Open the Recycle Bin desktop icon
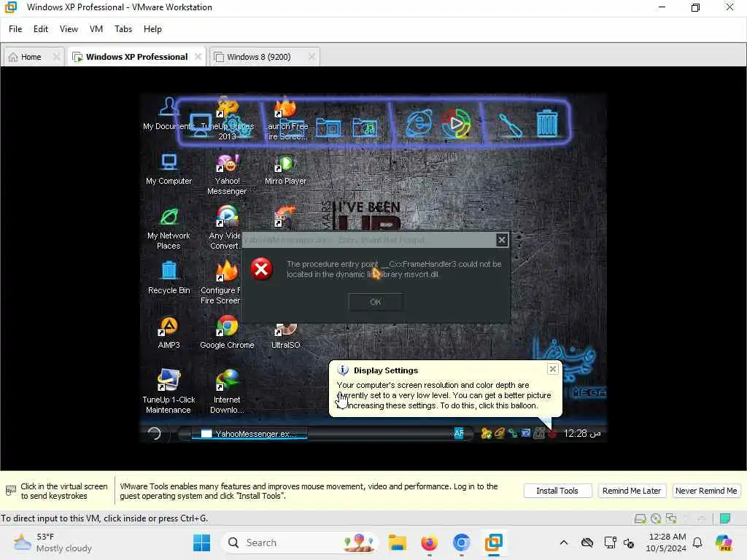 tap(169, 278)
